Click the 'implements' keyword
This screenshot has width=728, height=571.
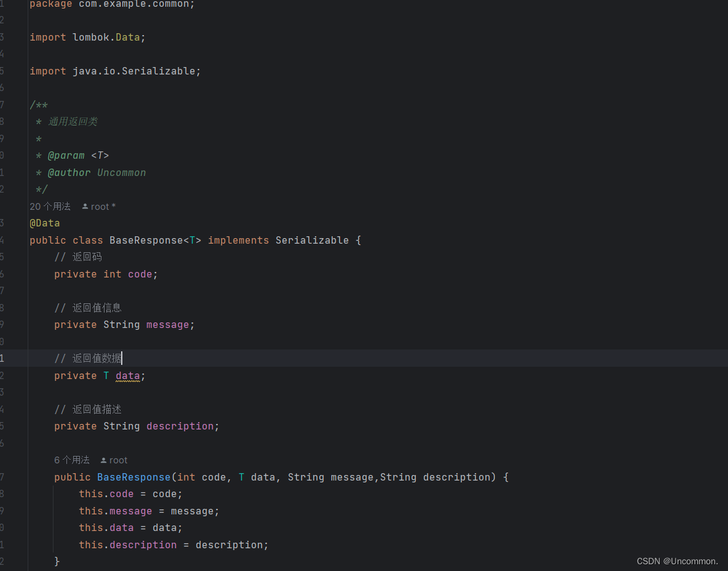(x=238, y=240)
